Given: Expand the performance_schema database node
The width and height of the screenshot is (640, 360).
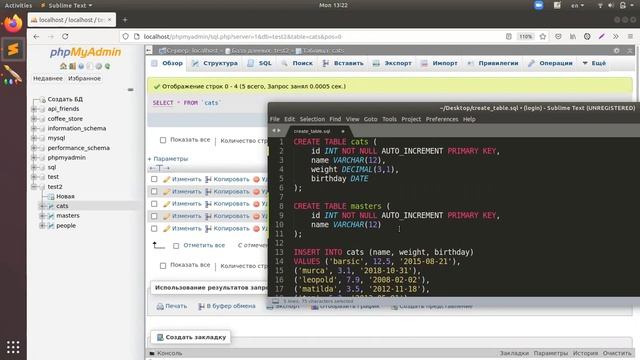Looking at the screenshot, I should click(34, 148).
